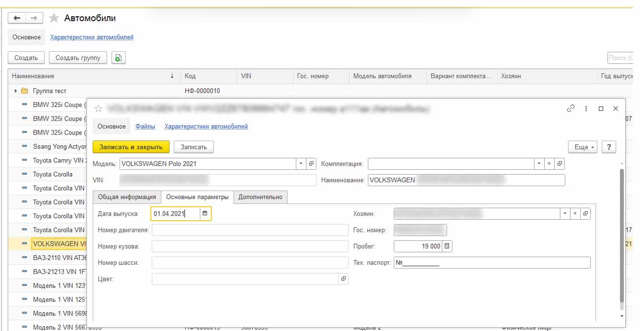The image size is (644, 331).
Task: Open calculator for Пробег field
Action: tap(447, 246)
